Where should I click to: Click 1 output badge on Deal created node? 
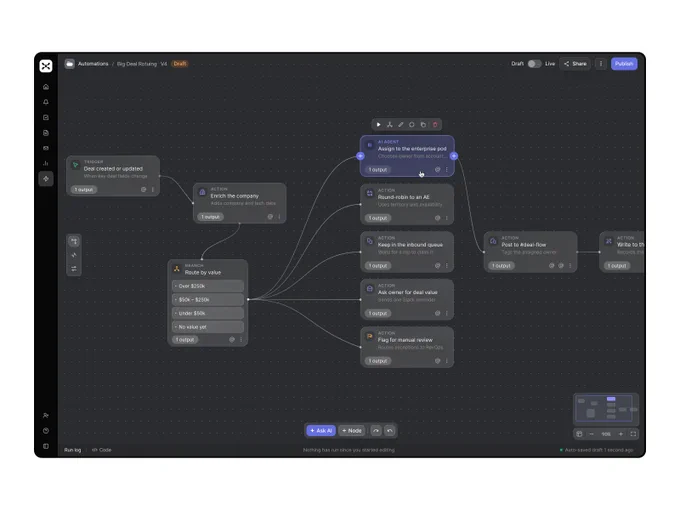(84, 190)
